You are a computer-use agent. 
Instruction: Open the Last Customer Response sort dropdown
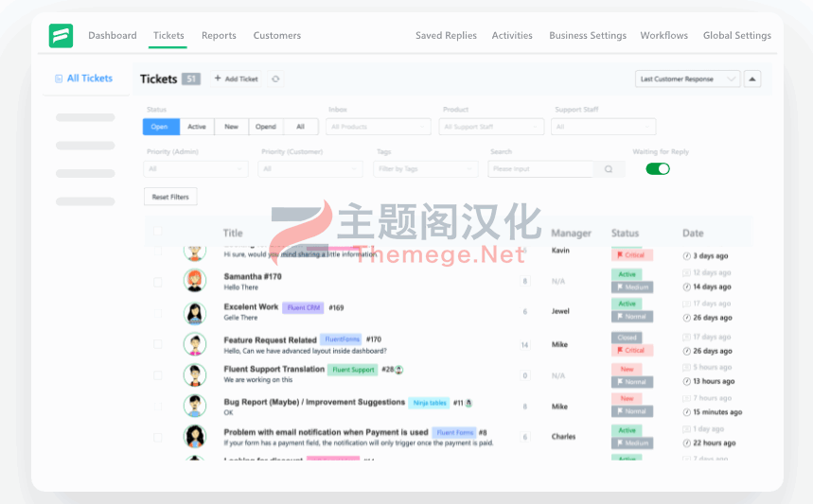(x=687, y=78)
